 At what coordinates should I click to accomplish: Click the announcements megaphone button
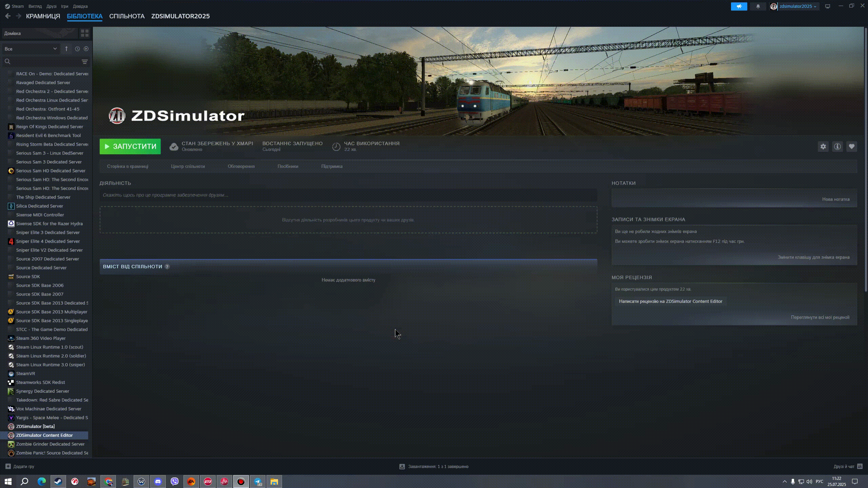(x=739, y=6)
